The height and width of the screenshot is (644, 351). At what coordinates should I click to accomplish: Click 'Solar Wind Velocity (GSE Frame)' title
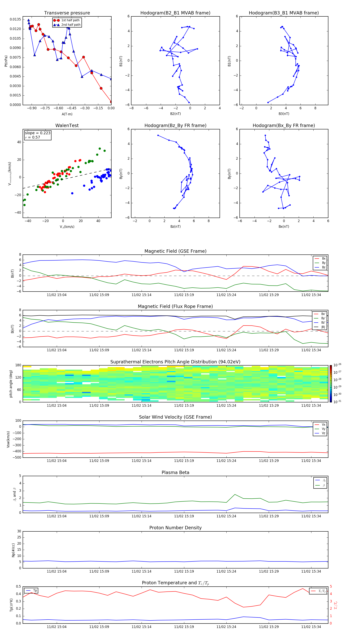[175, 417]
